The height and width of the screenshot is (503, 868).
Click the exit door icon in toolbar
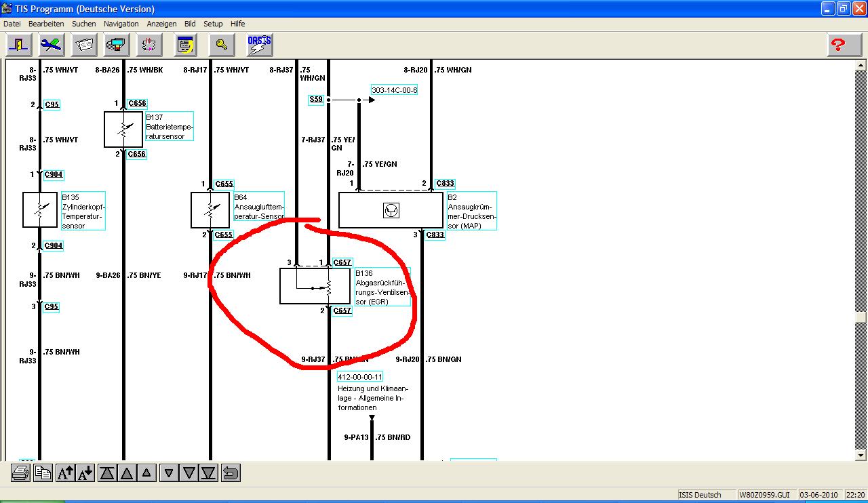pyautogui.click(x=20, y=45)
